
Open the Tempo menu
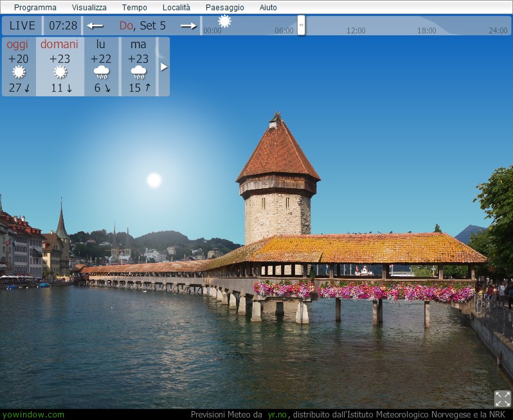pyautogui.click(x=134, y=7)
